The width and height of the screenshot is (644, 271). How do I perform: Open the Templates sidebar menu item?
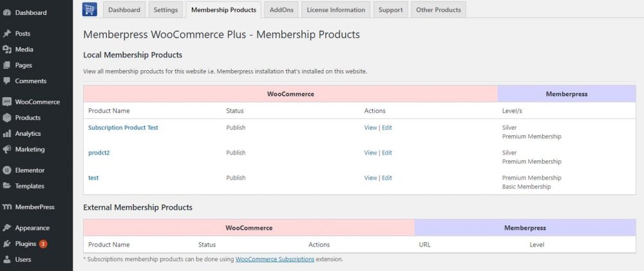[30, 186]
